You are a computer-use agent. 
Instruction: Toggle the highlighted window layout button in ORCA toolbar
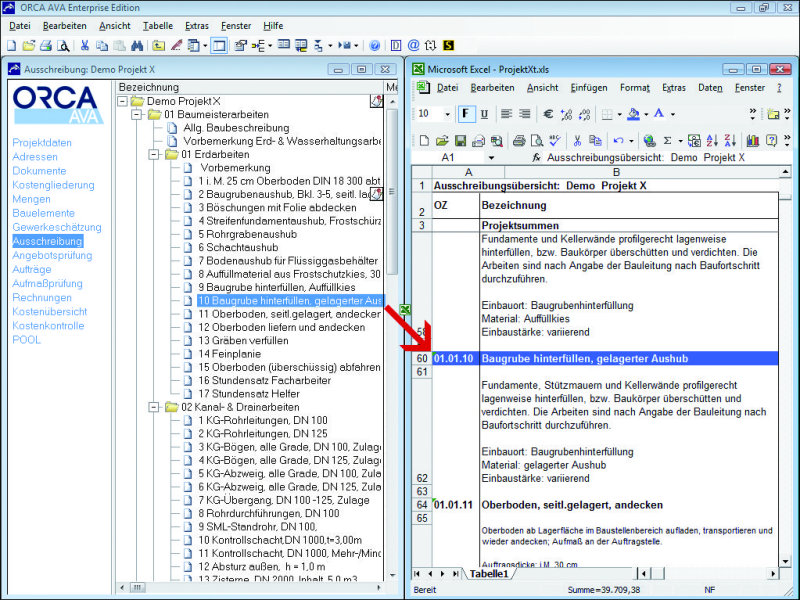click(x=218, y=46)
